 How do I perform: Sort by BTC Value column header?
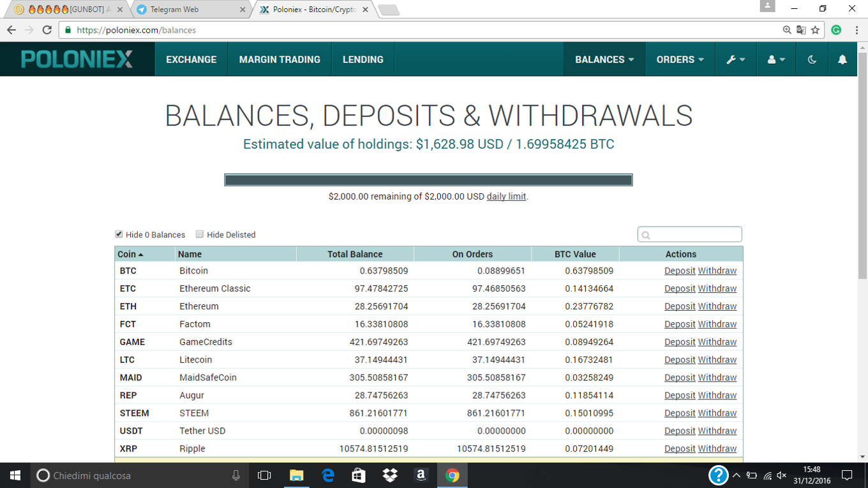click(575, 254)
